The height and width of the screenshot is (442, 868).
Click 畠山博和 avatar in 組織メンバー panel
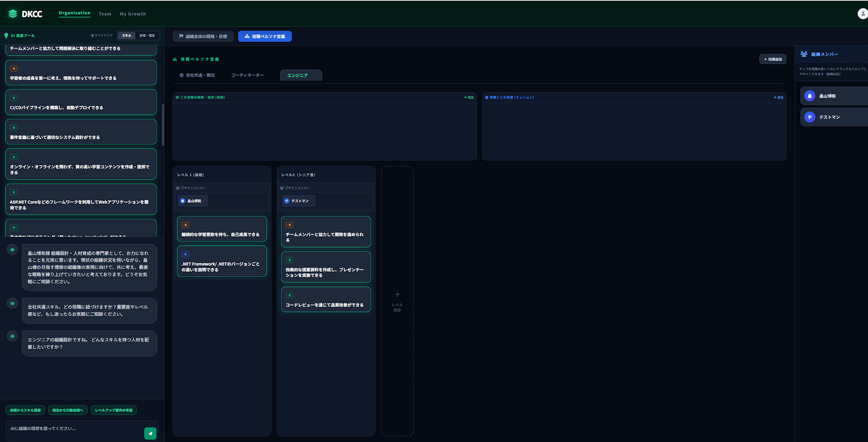(810, 96)
